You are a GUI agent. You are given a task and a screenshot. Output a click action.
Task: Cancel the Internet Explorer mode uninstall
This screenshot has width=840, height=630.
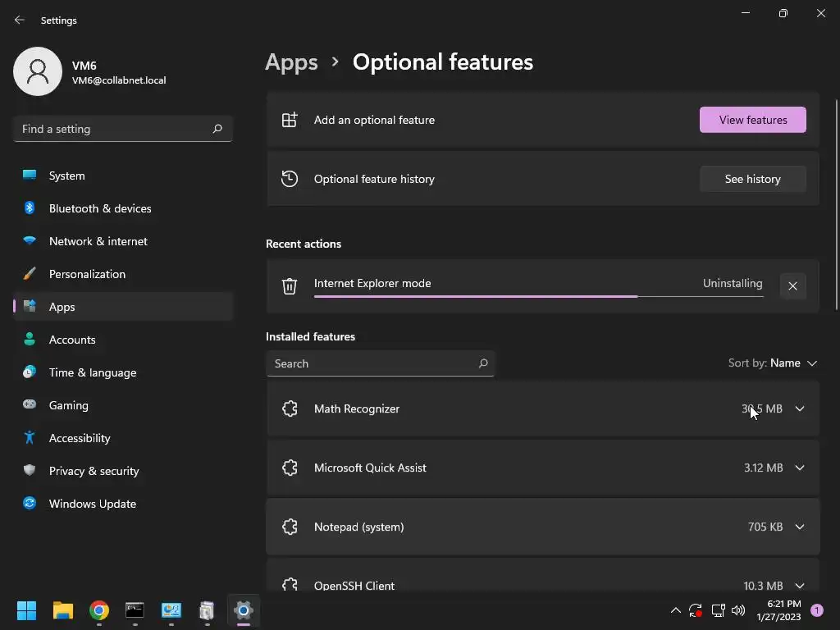point(793,286)
